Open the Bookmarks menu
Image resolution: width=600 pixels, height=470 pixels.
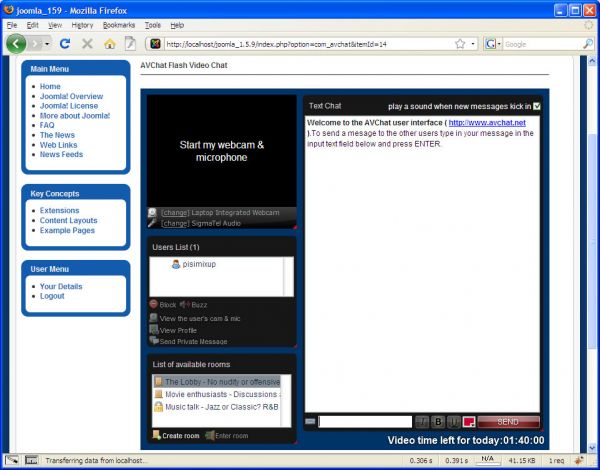[119, 25]
